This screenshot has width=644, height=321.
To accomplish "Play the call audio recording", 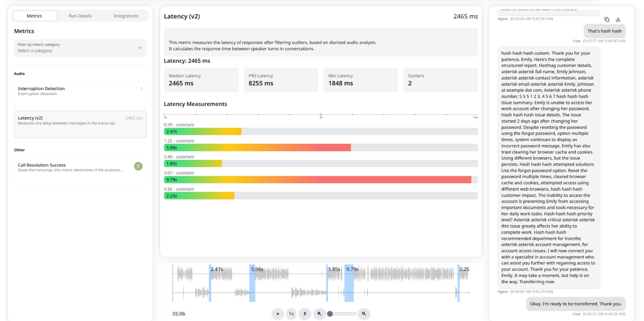I will pos(277,314).
